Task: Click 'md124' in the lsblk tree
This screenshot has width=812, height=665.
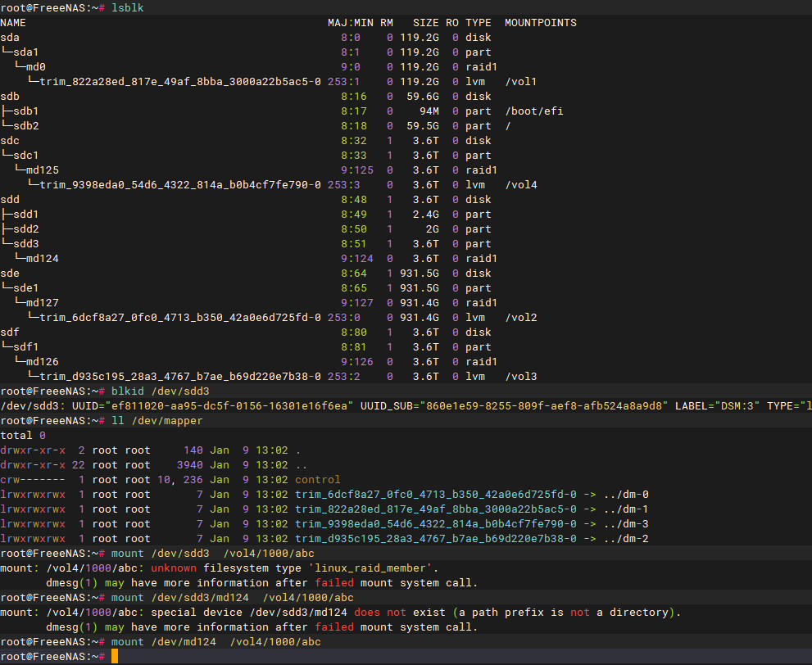Action: [x=43, y=258]
